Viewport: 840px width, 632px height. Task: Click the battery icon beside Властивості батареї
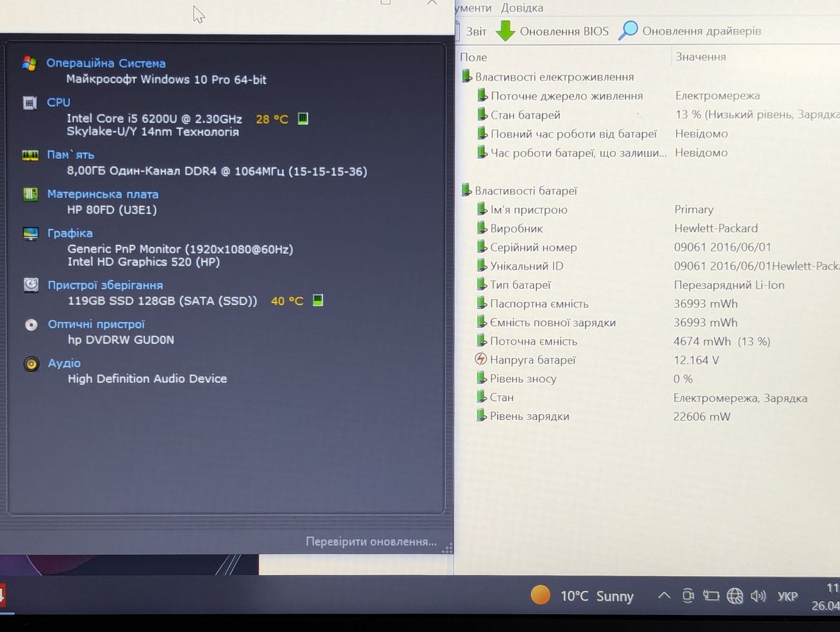point(467,190)
